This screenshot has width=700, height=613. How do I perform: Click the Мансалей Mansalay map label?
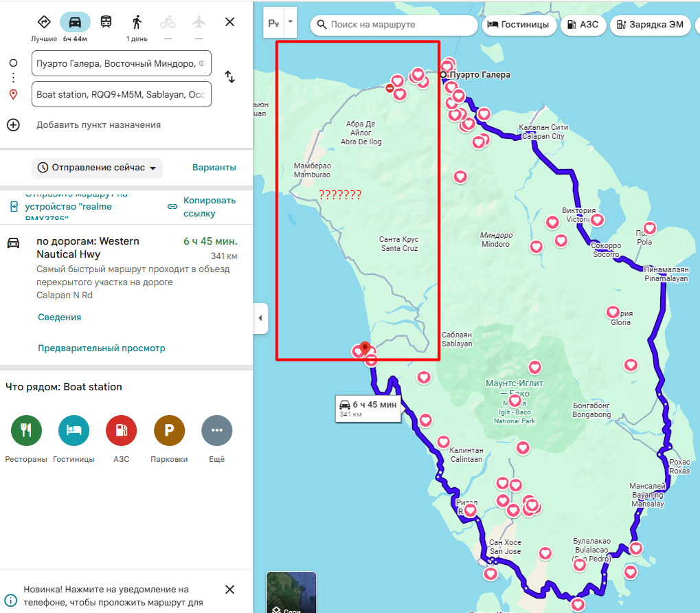click(647, 495)
